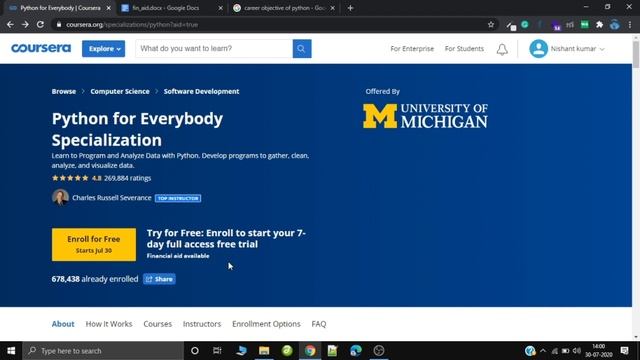This screenshot has width=640, height=360.
Task: Click the green Grammarly extension icon
Action: coord(525,25)
